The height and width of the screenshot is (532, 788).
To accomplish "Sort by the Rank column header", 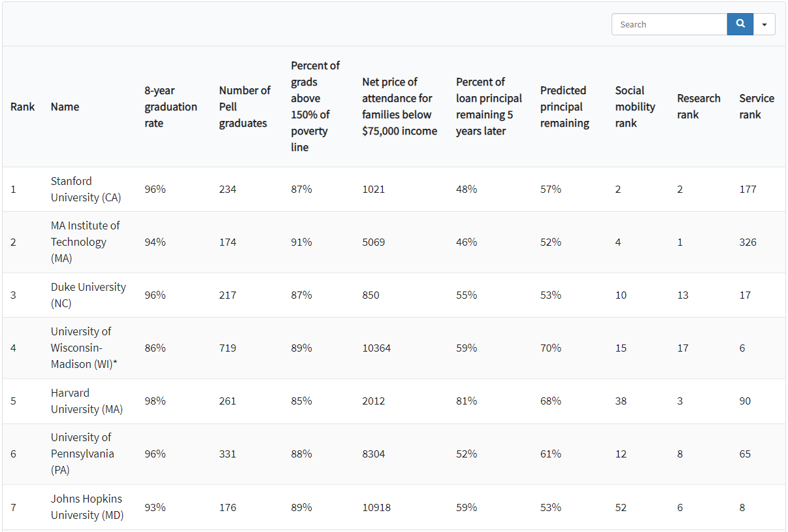I will (x=23, y=107).
